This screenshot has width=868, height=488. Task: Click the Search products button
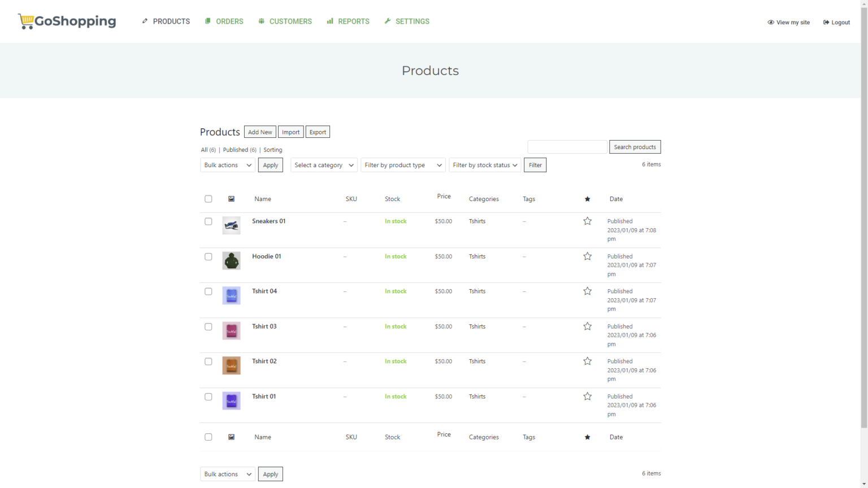[x=635, y=147]
